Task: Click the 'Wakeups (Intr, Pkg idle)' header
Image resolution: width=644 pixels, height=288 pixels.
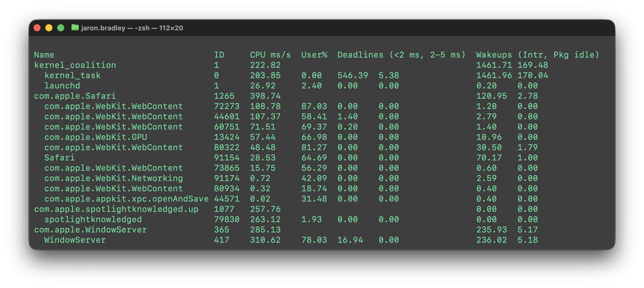Action: click(x=538, y=55)
